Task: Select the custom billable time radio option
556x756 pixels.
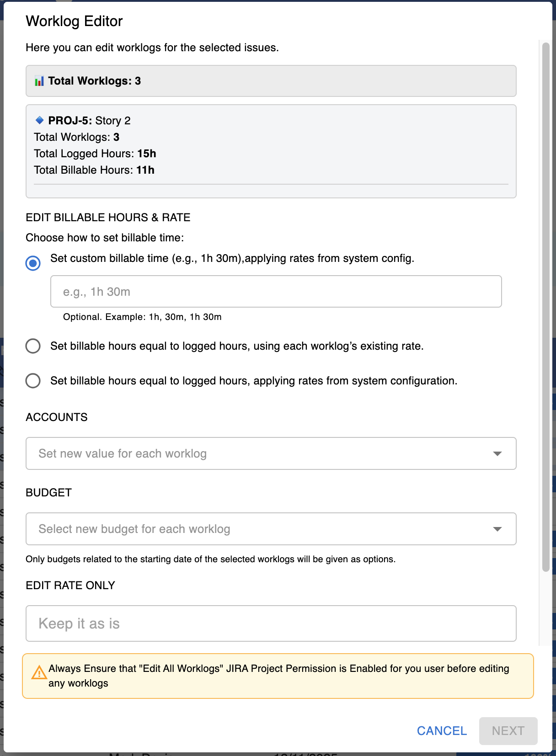Action: [33, 263]
